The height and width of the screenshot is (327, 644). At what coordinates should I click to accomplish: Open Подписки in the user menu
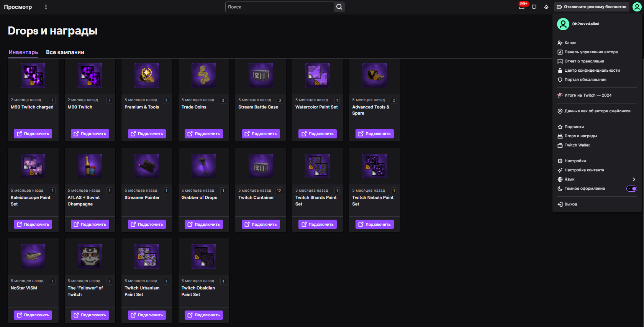pyautogui.click(x=574, y=127)
